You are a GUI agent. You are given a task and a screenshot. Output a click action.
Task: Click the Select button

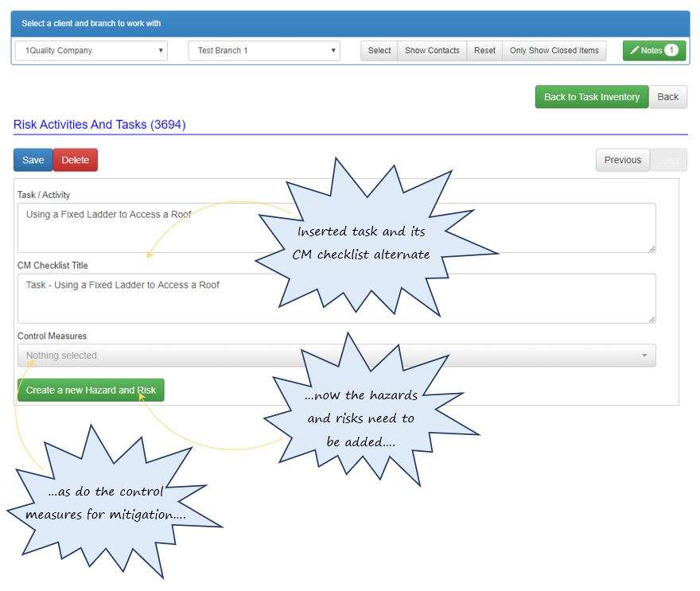click(379, 50)
